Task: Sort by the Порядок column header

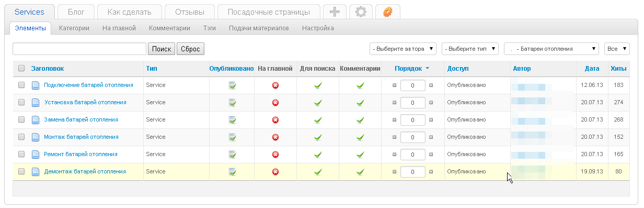Action: click(x=408, y=68)
